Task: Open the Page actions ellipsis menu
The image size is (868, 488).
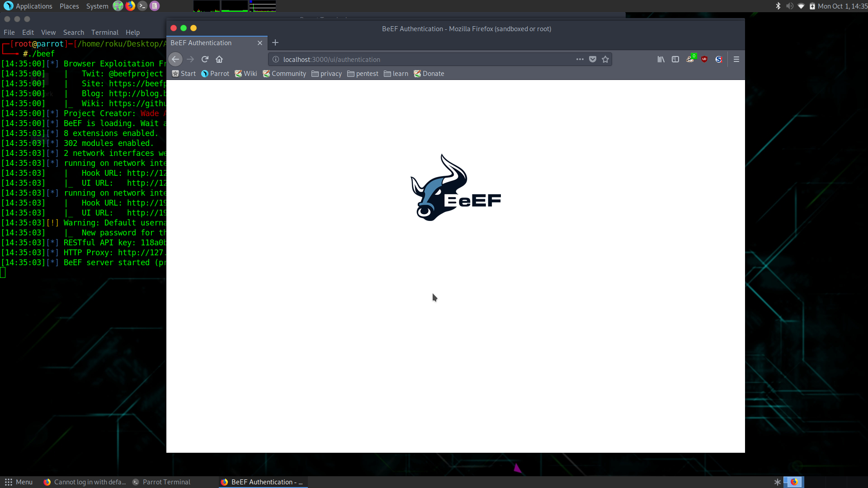Action: (580, 59)
